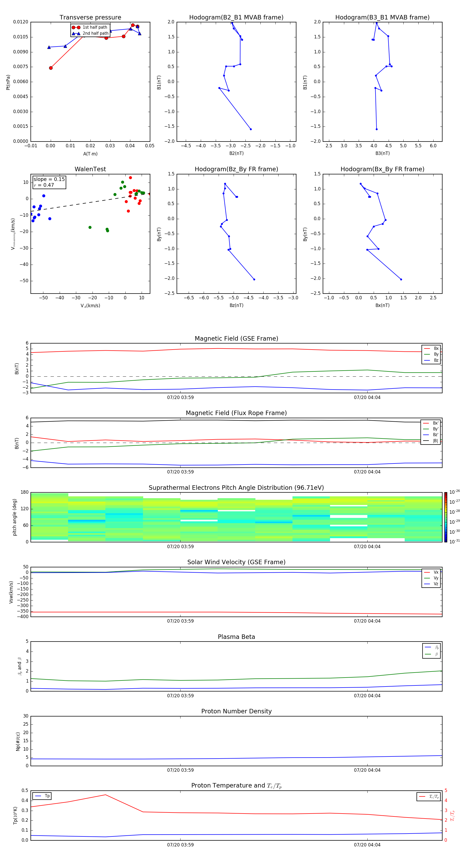Click the 'Bz(nT)' x-axis label
The height and width of the screenshot is (868, 473).
(236, 305)
